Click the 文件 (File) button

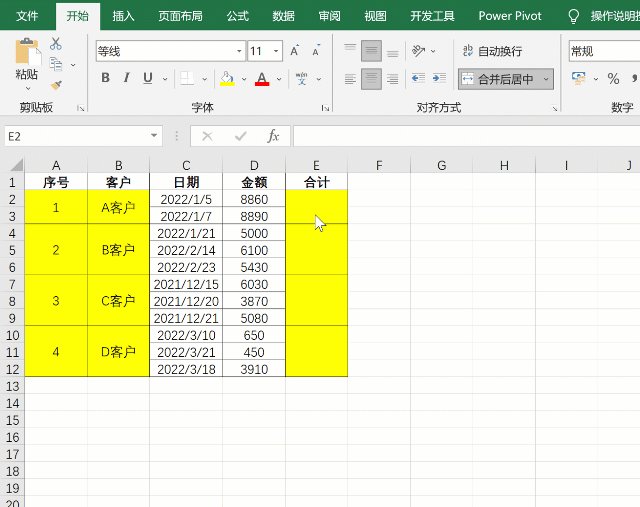coord(27,16)
